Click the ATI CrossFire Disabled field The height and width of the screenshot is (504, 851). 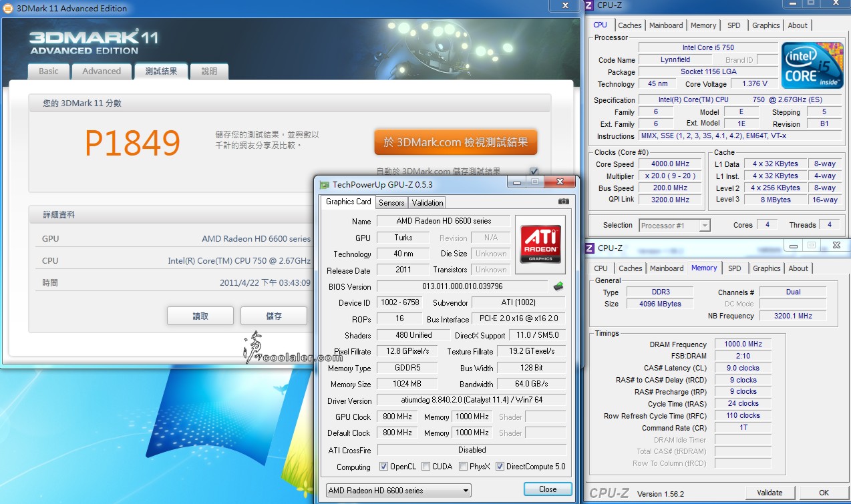point(471,450)
